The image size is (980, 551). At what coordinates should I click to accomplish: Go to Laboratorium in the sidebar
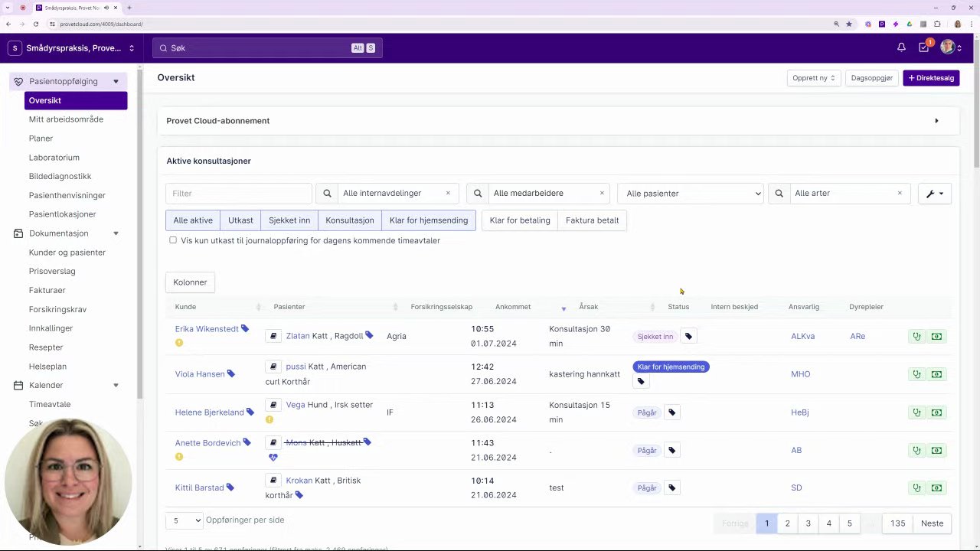(x=54, y=158)
